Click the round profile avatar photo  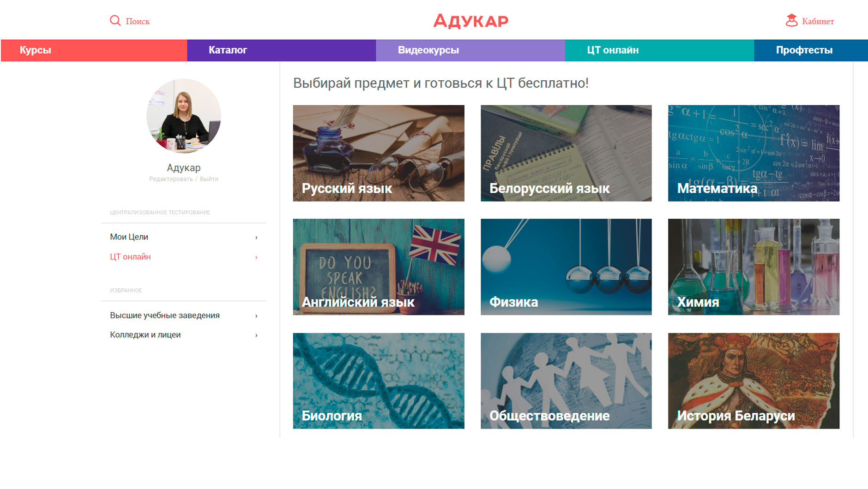click(184, 116)
